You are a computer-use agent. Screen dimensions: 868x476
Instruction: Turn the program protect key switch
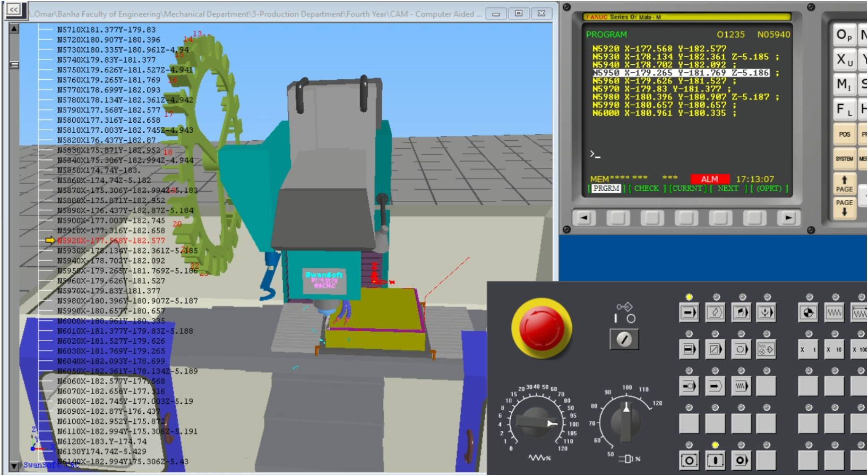[624, 339]
